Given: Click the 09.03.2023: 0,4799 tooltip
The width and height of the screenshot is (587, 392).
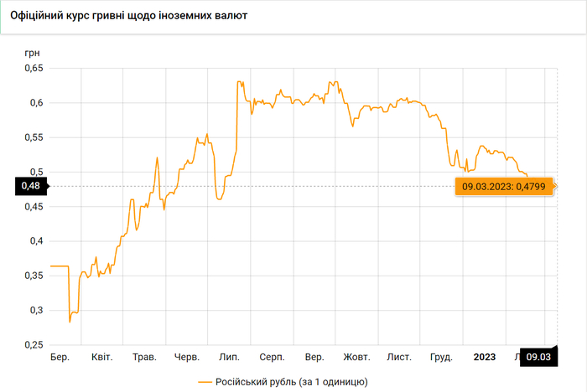Looking at the screenshot, I should tap(503, 186).
